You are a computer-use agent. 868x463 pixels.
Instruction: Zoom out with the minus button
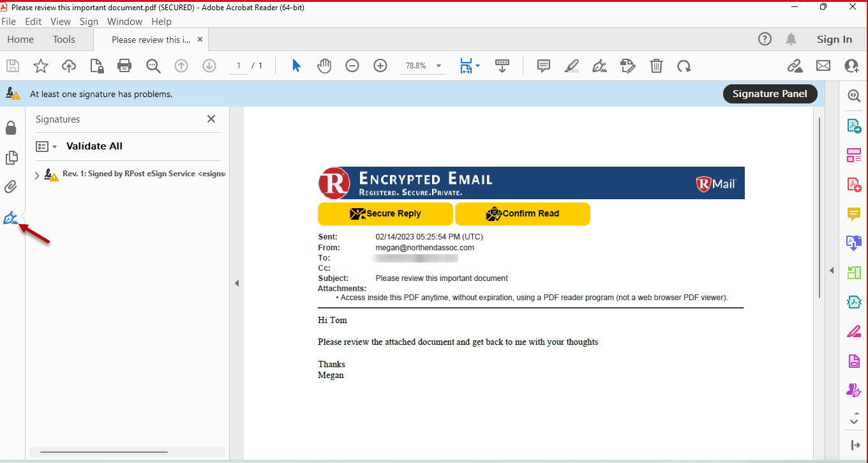(352, 66)
